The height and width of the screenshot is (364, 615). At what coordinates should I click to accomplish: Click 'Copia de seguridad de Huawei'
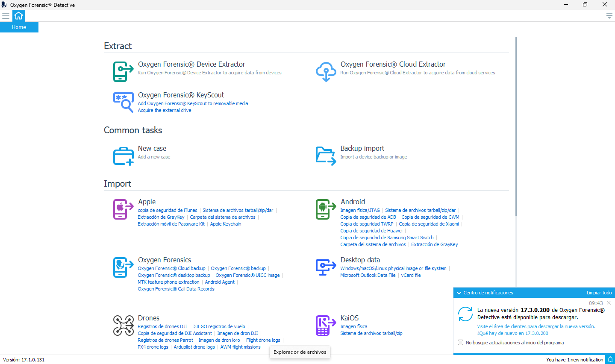point(371,231)
